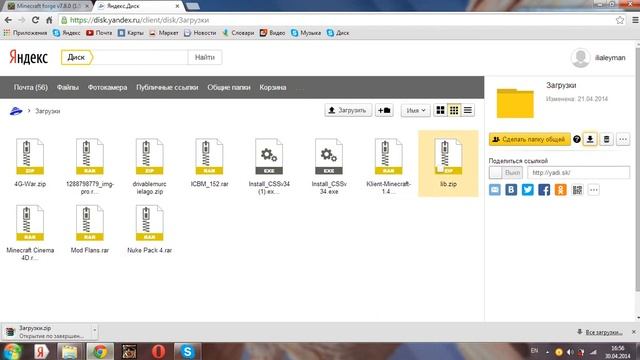Open Skype from taskbar

pos(187,351)
